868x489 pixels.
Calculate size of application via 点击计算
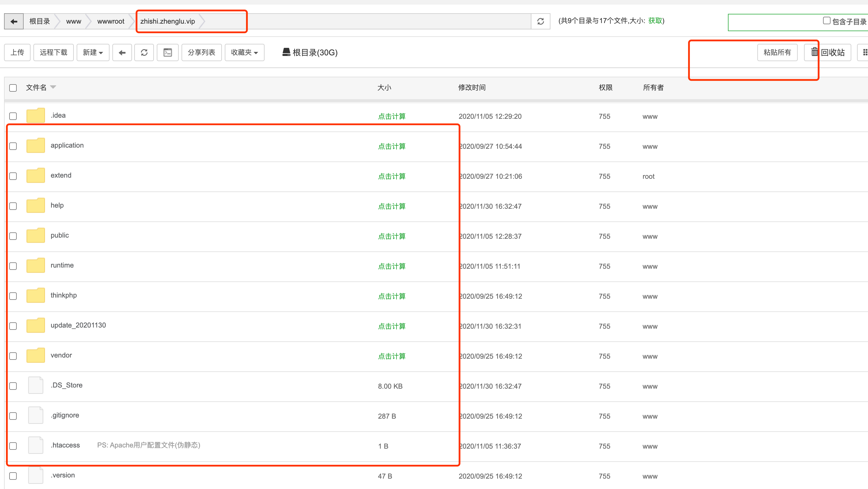click(x=392, y=146)
